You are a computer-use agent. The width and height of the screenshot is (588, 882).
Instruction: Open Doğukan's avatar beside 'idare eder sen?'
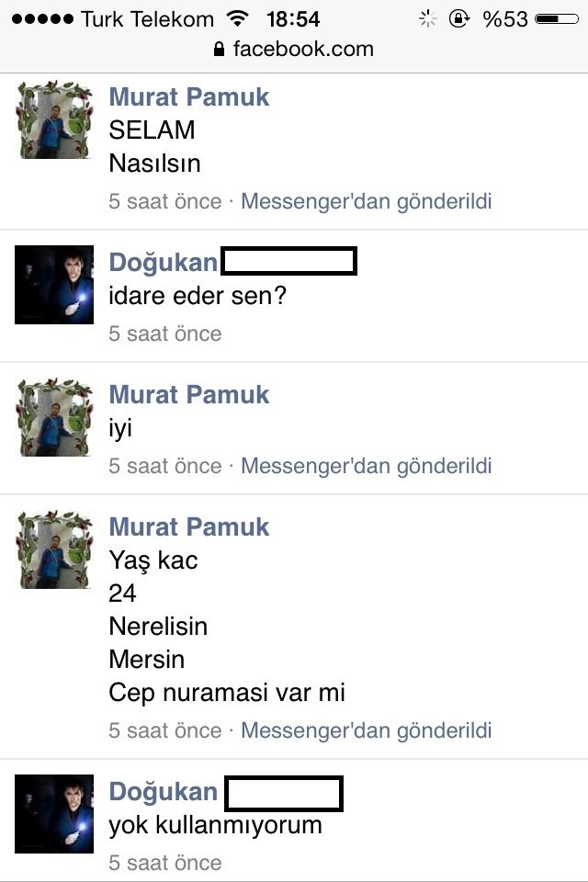pyautogui.click(x=54, y=285)
